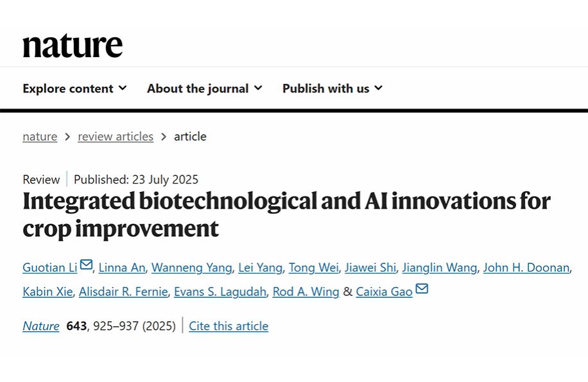The image size is (588, 382).
Task: Click Cite this article link
Action: point(229,326)
